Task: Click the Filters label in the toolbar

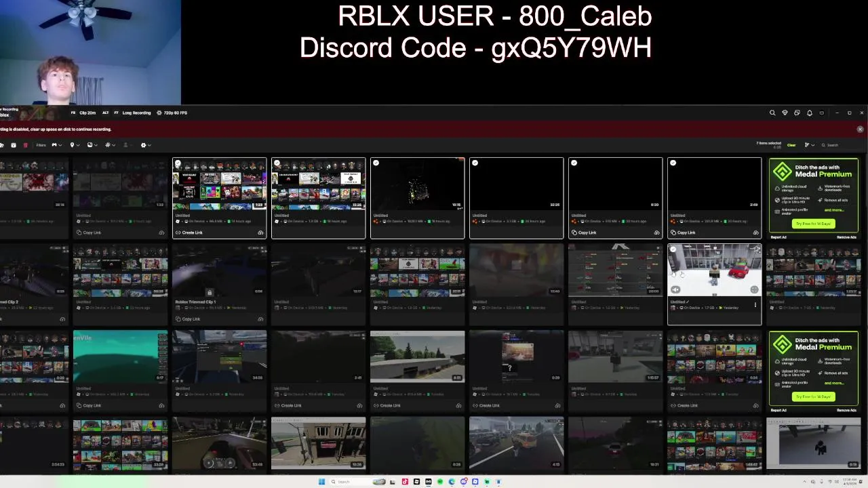Action: click(x=41, y=145)
